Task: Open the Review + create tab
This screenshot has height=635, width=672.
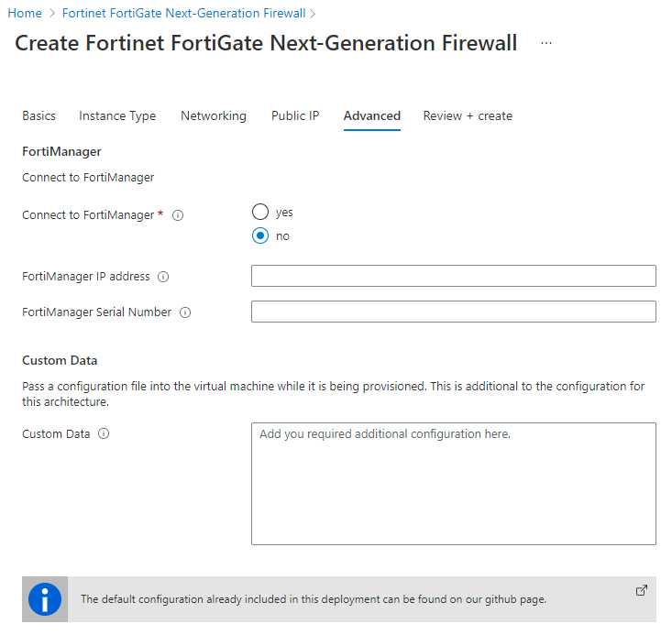Action: (x=468, y=116)
